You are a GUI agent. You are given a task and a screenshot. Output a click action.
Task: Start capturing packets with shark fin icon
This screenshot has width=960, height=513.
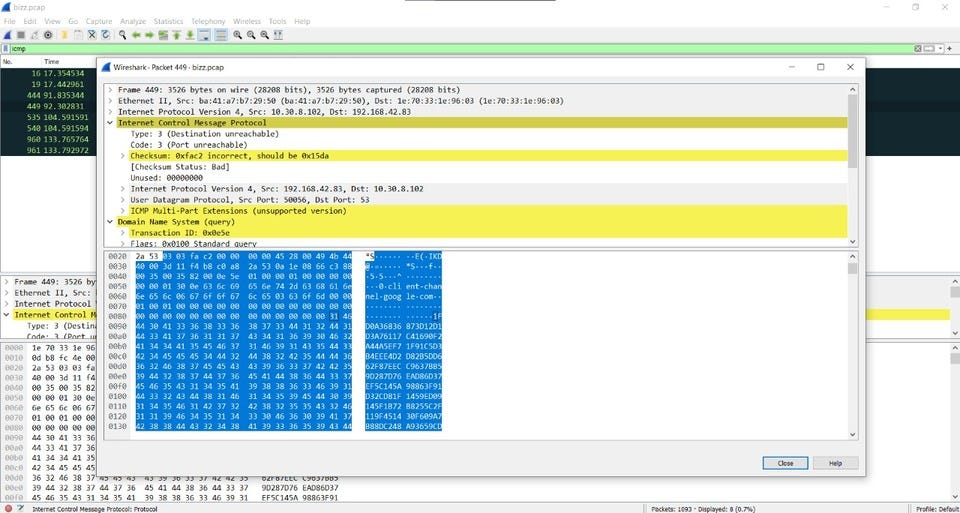7,35
